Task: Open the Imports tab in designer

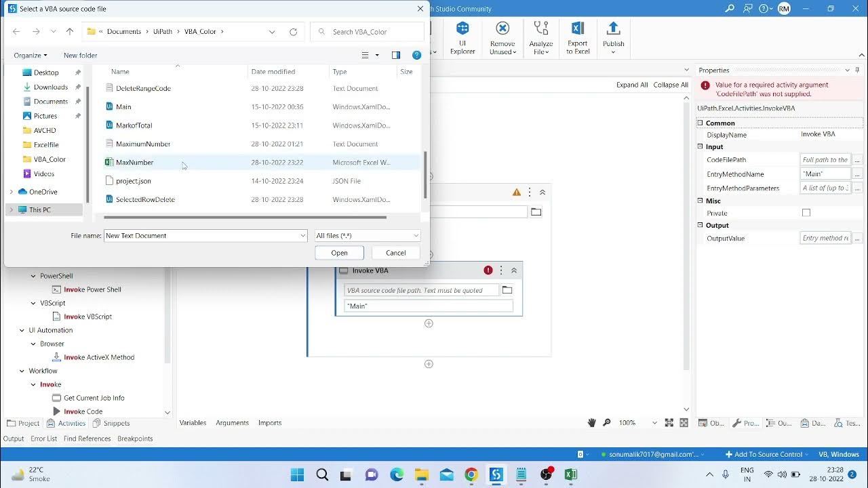Action: 270,422
